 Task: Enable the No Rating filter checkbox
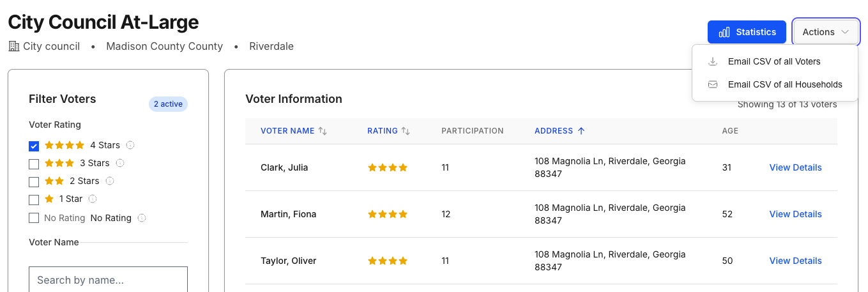pyautogui.click(x=34, y=218)
